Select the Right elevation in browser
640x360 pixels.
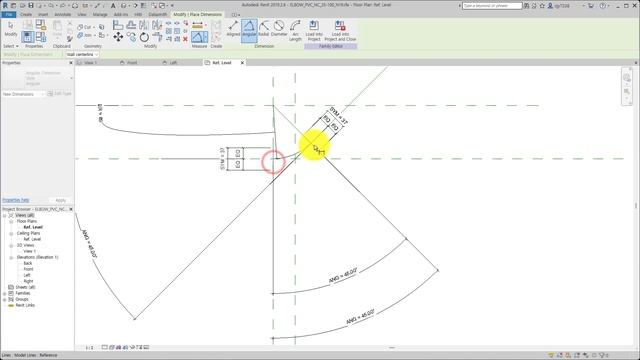(x=28, y=281)
